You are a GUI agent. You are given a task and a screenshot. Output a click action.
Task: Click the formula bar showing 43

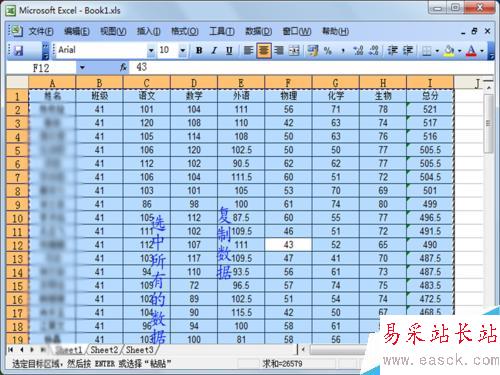[x=312, y=68]
